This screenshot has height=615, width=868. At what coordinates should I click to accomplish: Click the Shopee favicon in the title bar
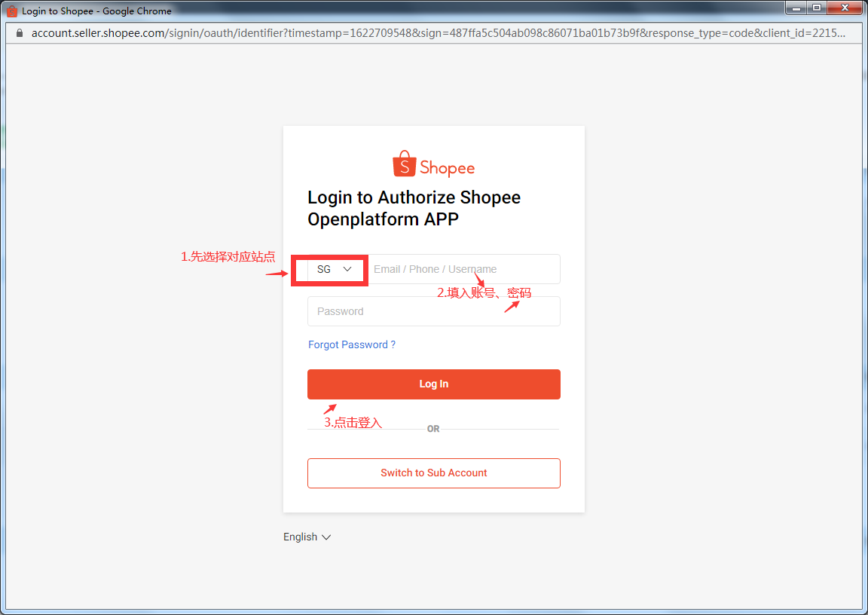pos(11,11)
